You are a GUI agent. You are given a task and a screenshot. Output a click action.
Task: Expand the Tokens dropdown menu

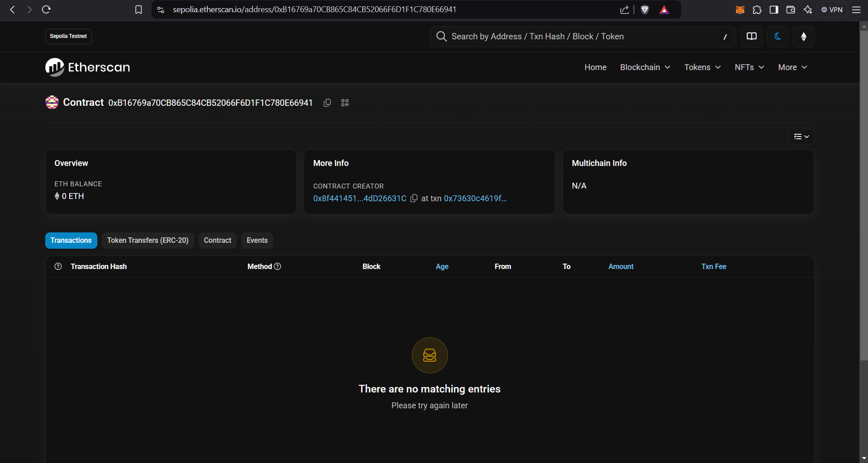coord(702,67)
